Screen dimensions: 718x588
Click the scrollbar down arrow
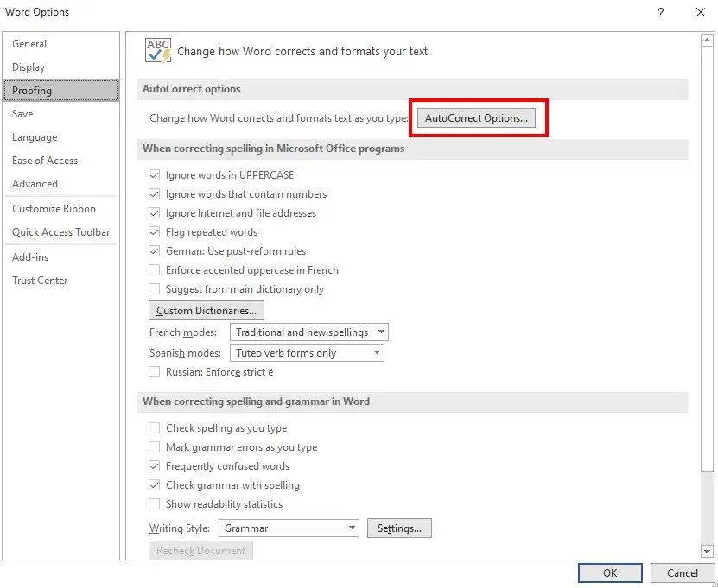pos(707,552)
